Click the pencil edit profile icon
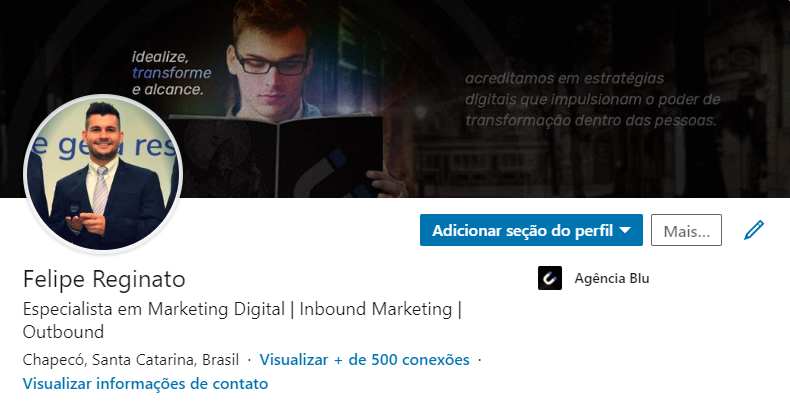 pos(754,230)
